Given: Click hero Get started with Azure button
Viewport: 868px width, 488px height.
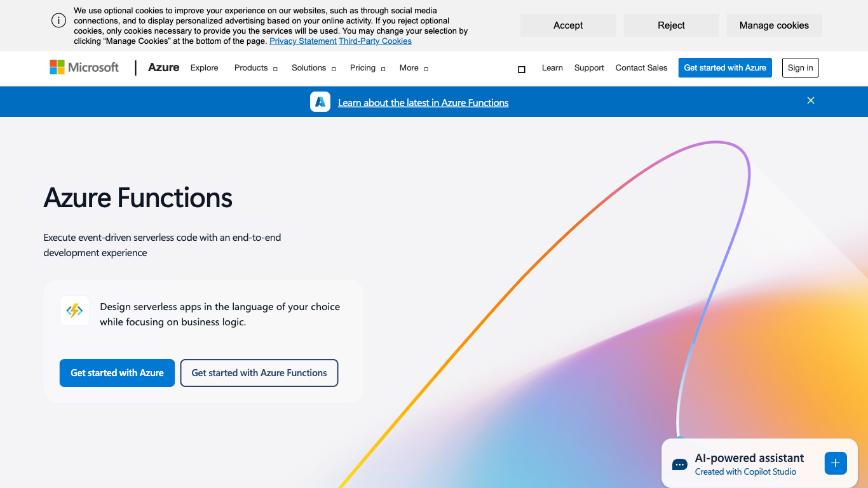Looking at the screenshot, I should point(117,373).
